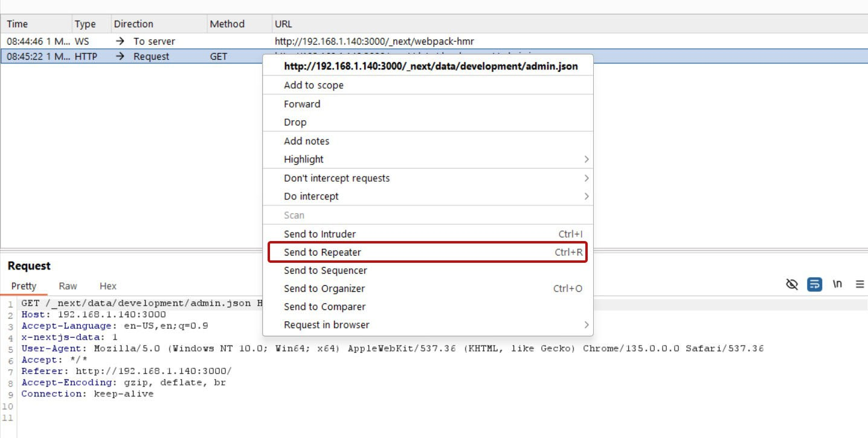Choose Add notes from the menu
The image size is (868, 438).
(x=306, y=141)
